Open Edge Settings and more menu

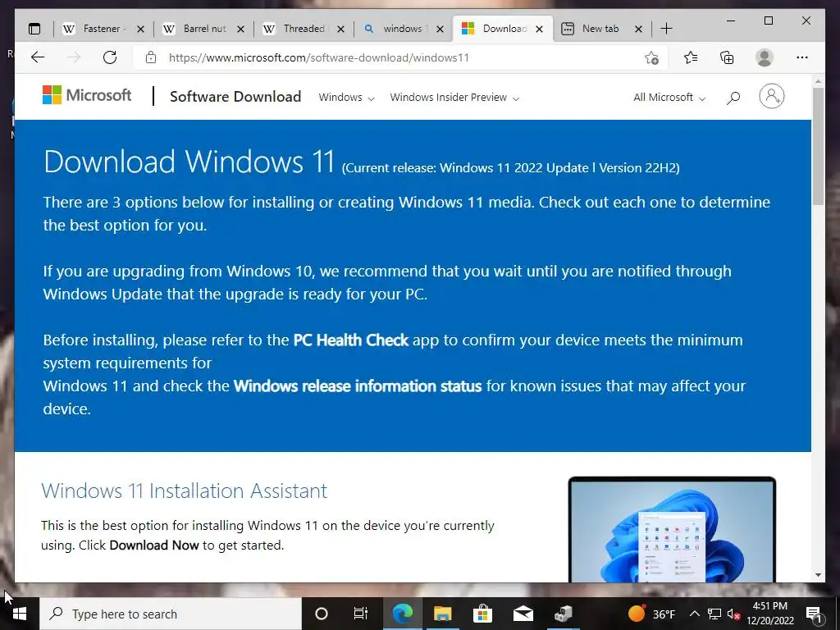click(802, 57)
